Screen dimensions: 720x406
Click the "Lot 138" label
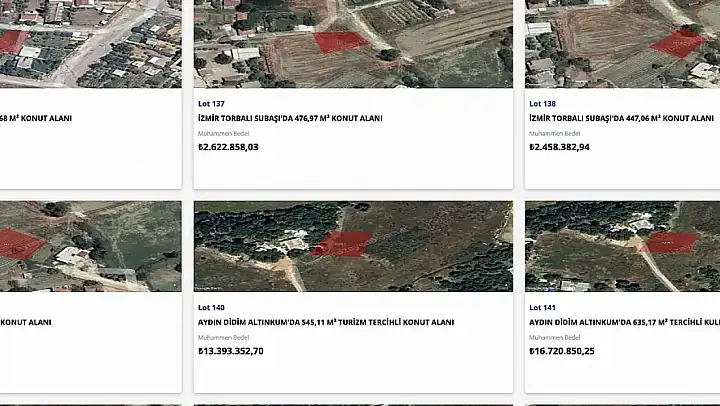pos(542,103)
